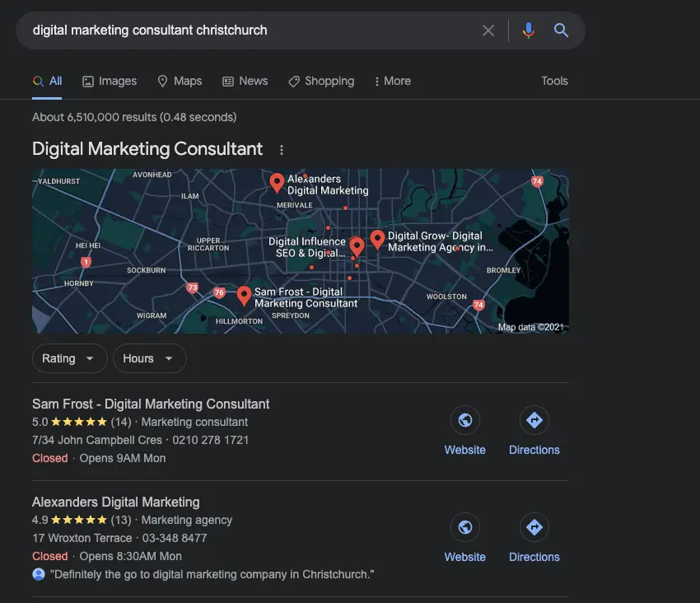Expand the Hours filter dropdown
700x603 pixels.
(149, 358)
